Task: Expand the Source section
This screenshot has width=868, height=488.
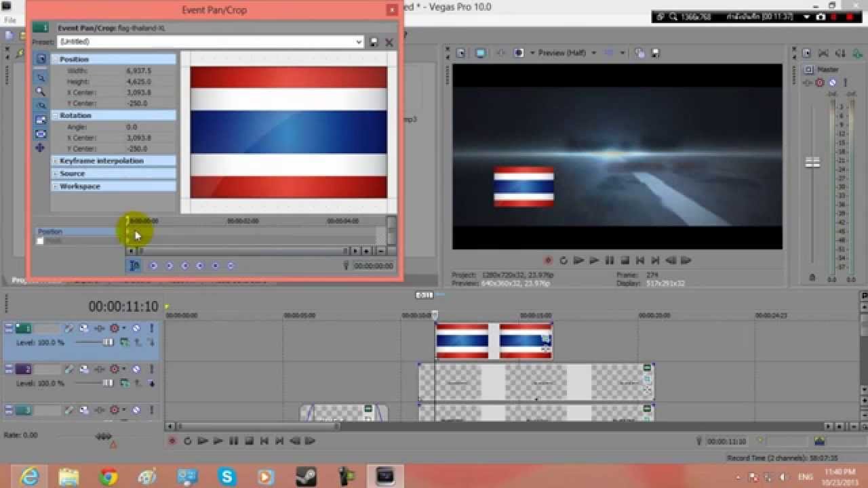Action: (55, 174)
